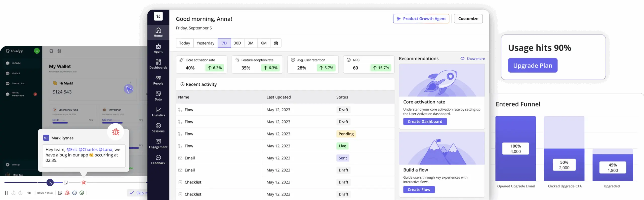Open the Engagement sidebar icon
This screenshot has width=644, height=200.
(158, 144)
